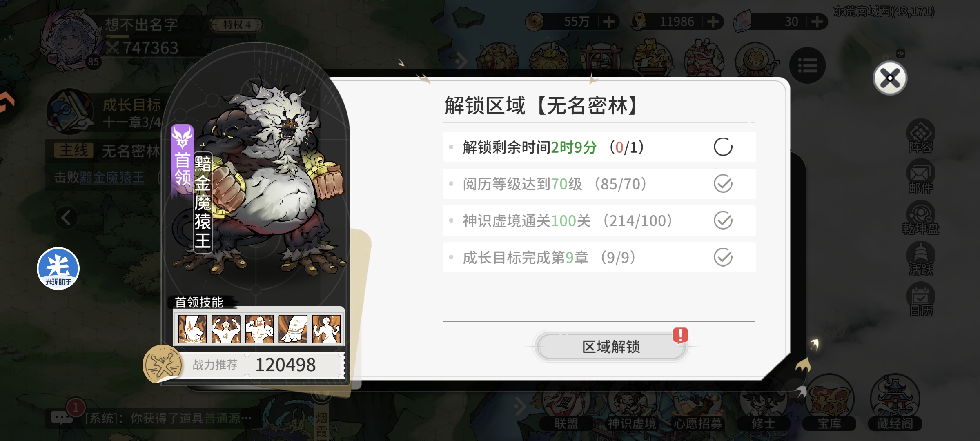This screenshot has height=441, width=980.
Task: Click the 区域解锁 button
Action: (x=611, y=347)
